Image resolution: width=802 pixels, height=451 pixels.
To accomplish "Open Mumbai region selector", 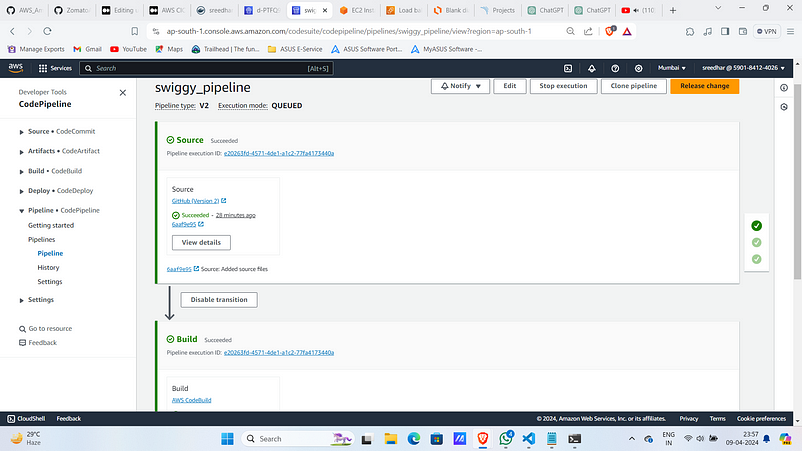I will point(672,68).
